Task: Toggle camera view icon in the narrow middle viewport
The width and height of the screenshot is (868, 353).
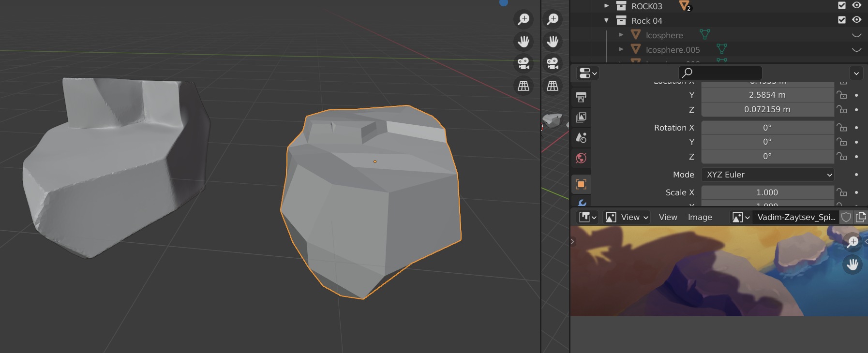Action: [553, 64]
